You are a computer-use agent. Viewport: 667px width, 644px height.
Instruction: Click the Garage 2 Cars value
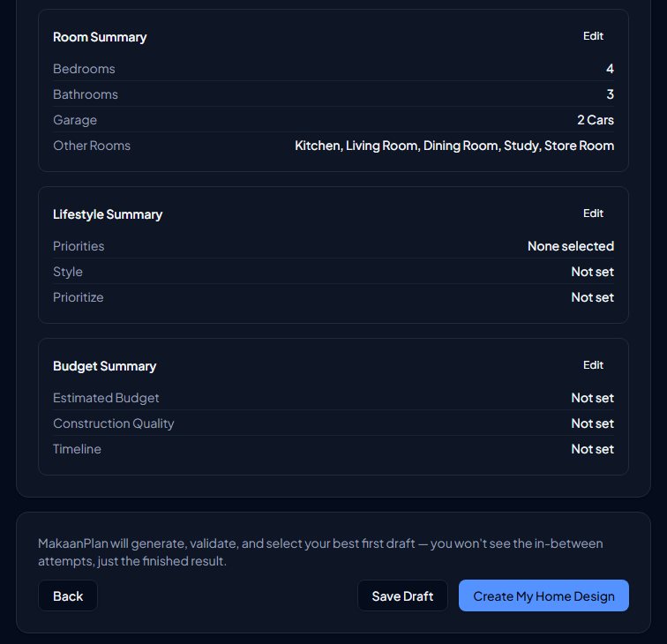[x=596, y=120]
